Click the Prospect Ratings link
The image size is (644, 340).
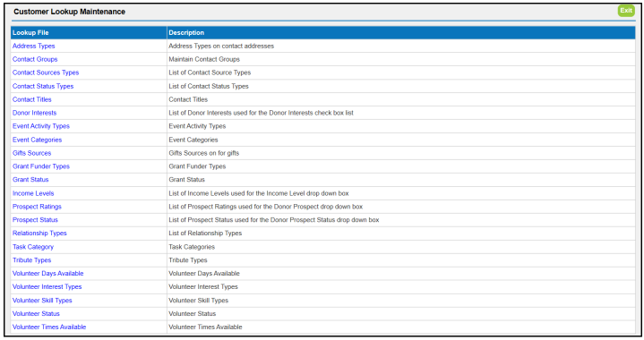pyautogui.click(x=37, y=207)
